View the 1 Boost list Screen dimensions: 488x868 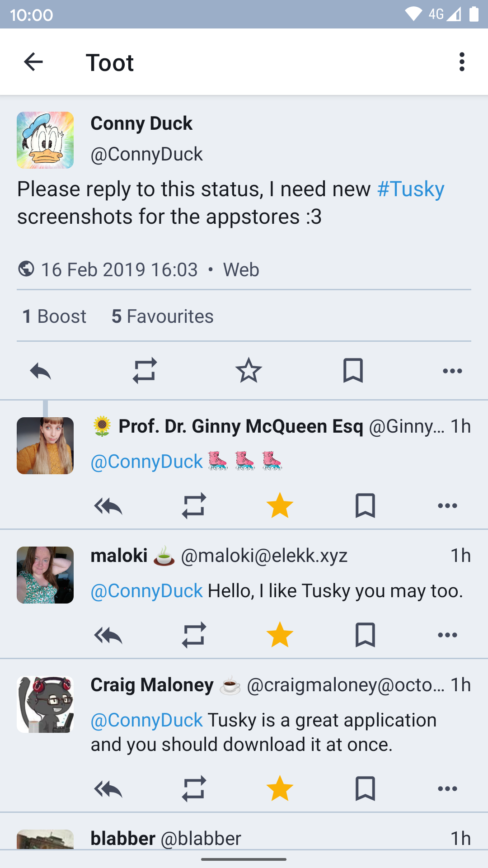pyautogui.click(x=54, y=316)
